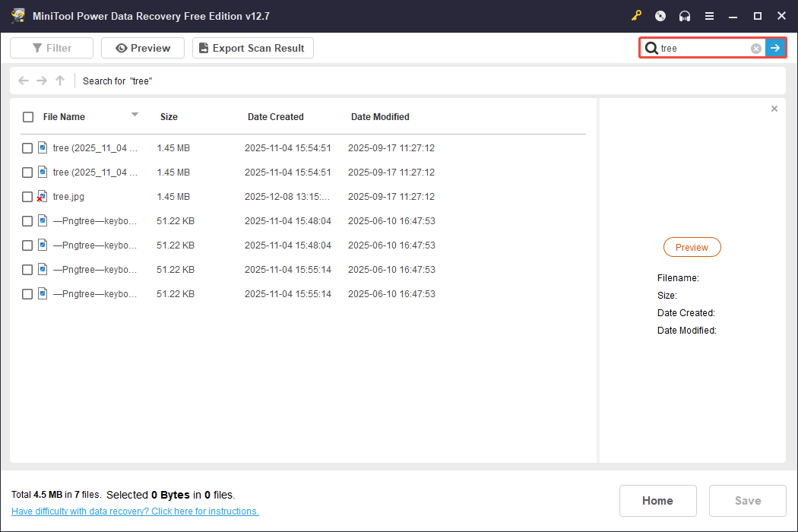Click the back navigation arrow

(x=23, y=81)
